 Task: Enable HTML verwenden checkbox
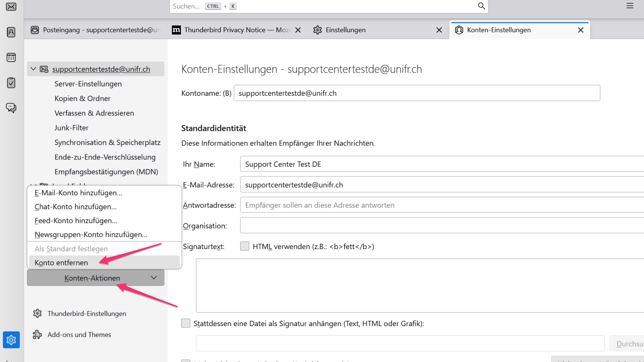[x=245, y=246]
